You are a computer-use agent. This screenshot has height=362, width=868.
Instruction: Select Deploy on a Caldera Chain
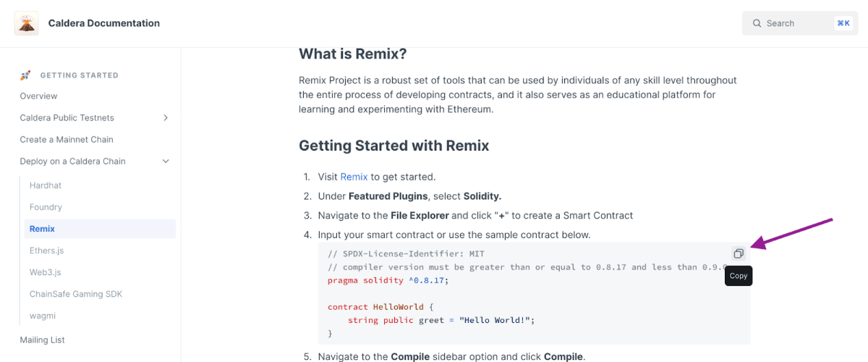(73, 161)
